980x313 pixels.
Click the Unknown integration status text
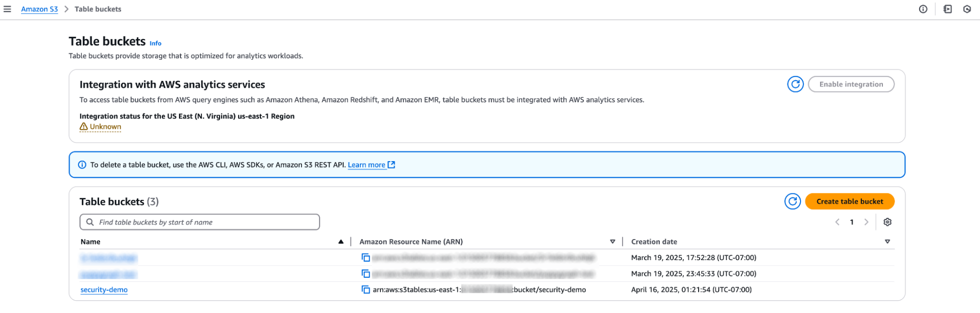pyautogui.click(x=105, y=126)
